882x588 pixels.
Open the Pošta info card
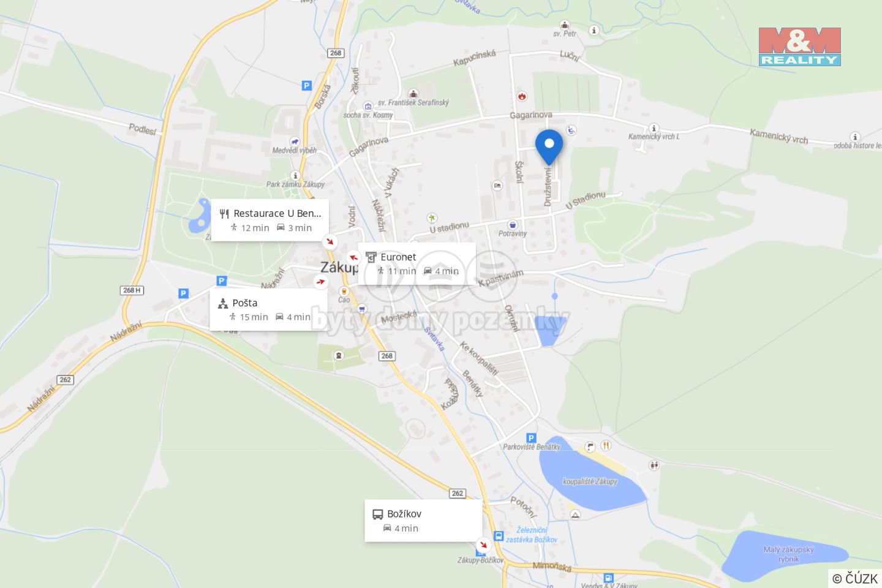pos(269,309)
